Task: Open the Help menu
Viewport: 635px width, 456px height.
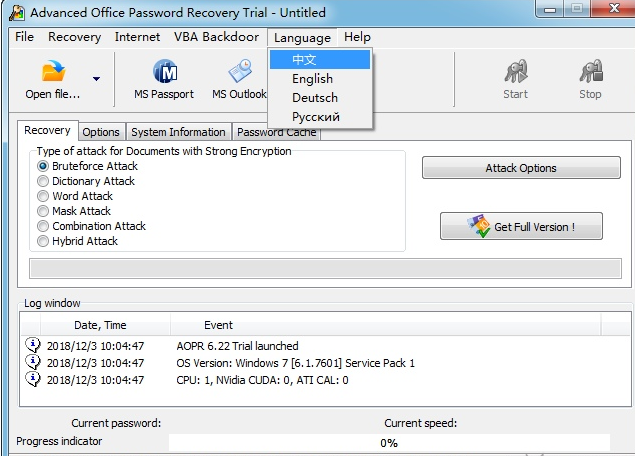Action: pos(357,37)
